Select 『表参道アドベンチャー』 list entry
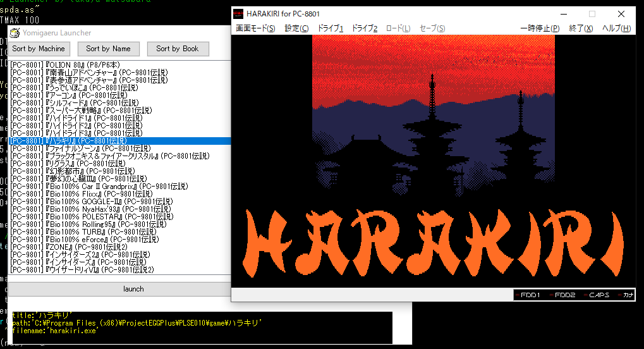Viewport: 644px width, 349px height. [119, 80]
